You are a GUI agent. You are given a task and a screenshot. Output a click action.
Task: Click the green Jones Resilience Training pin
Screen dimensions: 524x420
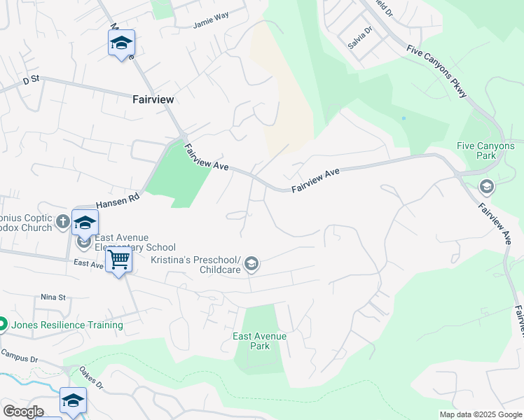point(2,325)
